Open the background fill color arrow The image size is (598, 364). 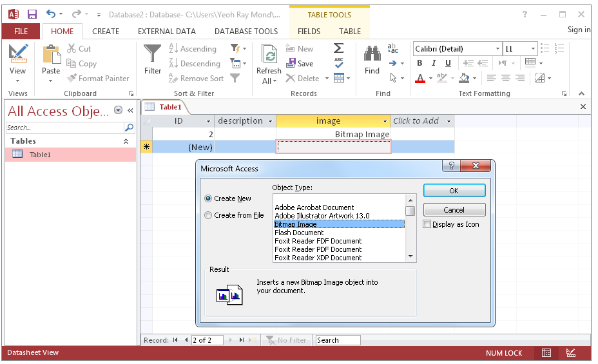coord(474,78)
